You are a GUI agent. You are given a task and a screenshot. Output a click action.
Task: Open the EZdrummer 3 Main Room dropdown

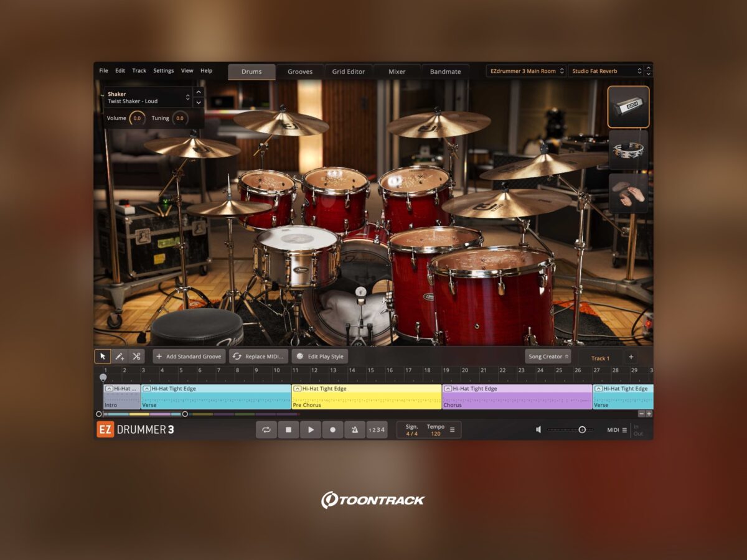[x=526, y=71]
